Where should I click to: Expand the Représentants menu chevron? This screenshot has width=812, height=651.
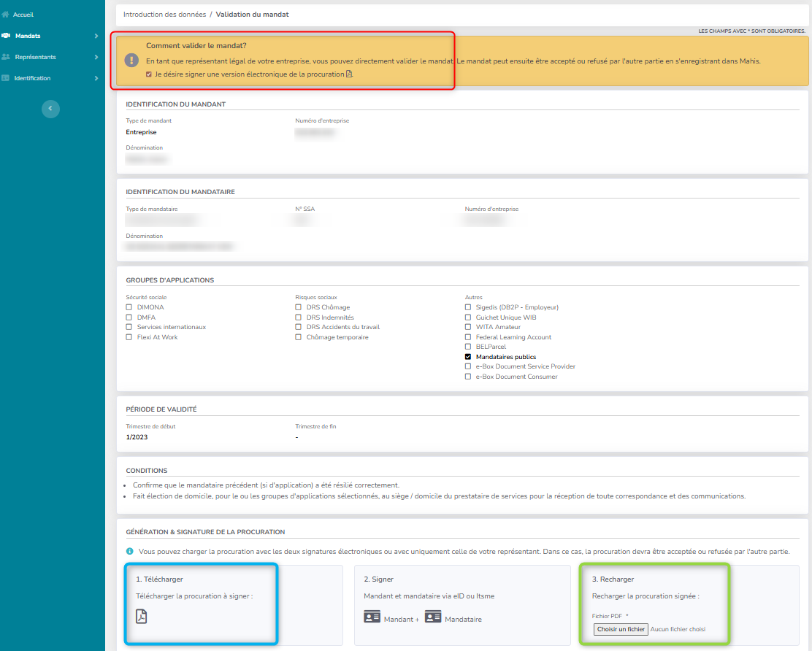[x=96, y=57]
